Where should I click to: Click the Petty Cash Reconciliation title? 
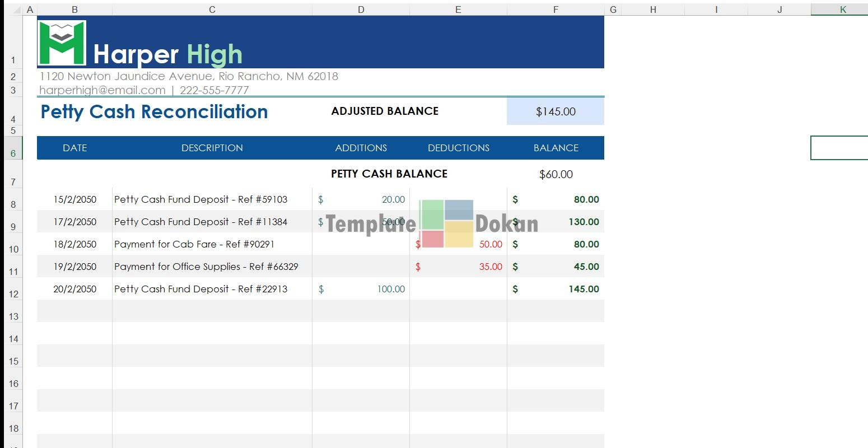click(154, 111)
